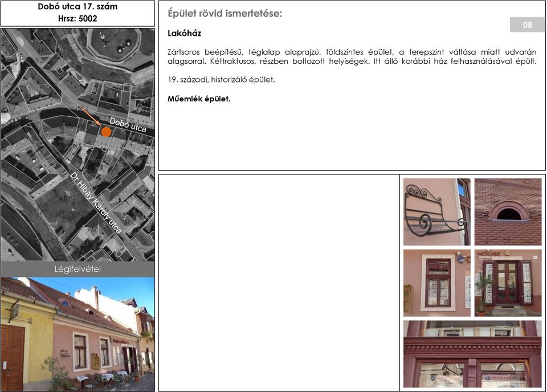Viewport: 547px width, 392px height.
Task: Open the entrance door photo
Action: point(508,283)
